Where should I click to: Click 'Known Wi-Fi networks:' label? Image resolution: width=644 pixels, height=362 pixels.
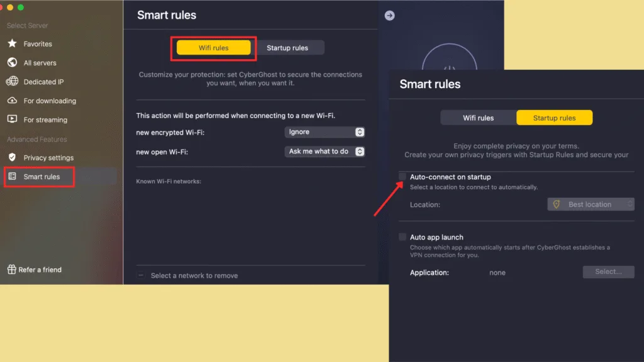tap(169, 181)
